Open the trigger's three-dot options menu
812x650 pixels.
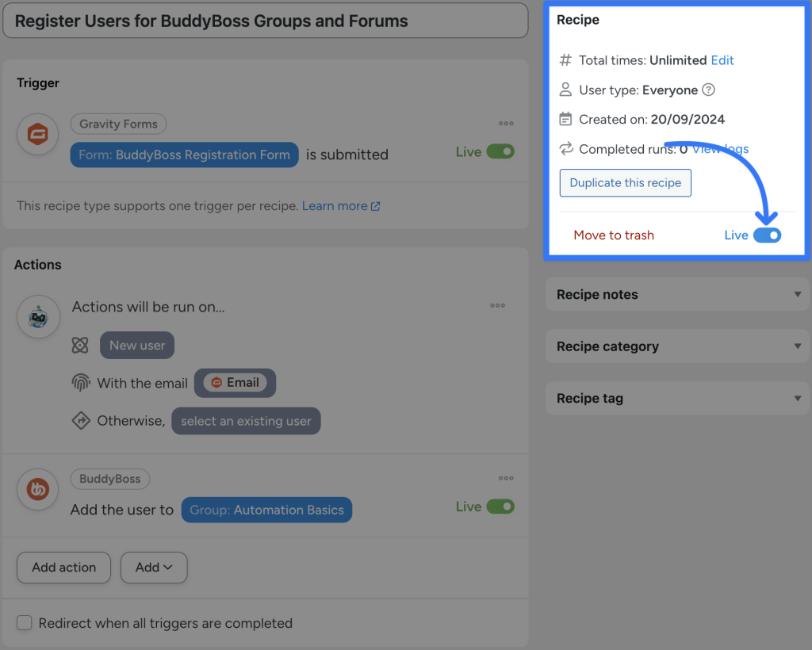[x=506, y=124]
